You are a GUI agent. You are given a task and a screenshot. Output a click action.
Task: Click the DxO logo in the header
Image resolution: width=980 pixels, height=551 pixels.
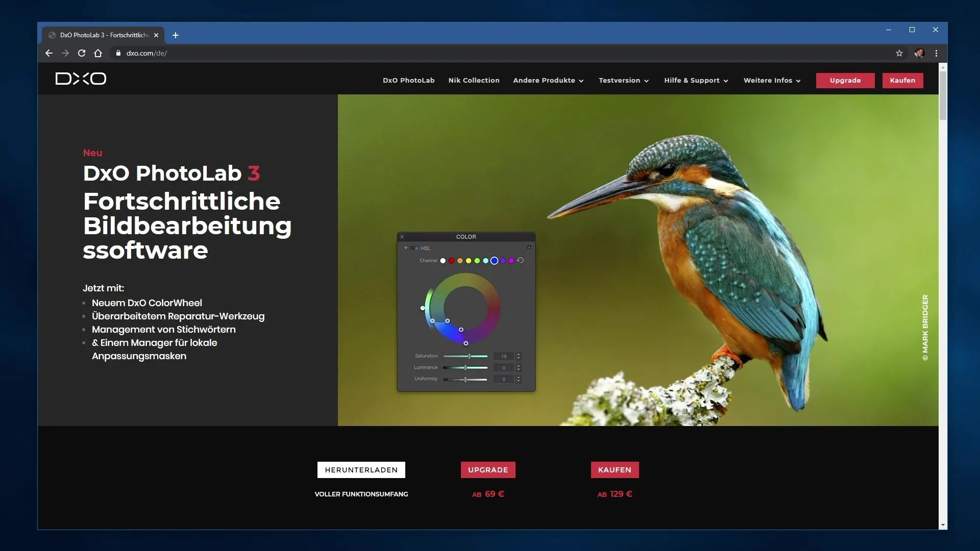(x=81, y=79)
